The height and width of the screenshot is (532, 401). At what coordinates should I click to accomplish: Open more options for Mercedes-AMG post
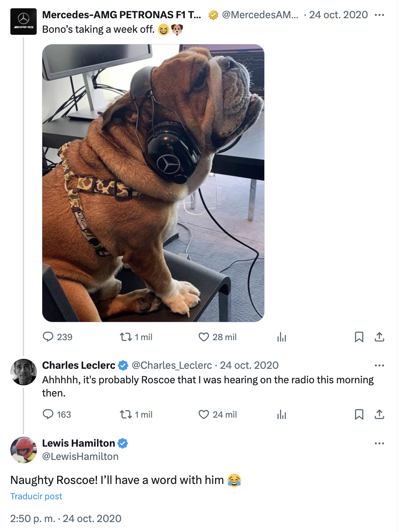(x=379, y=15)
